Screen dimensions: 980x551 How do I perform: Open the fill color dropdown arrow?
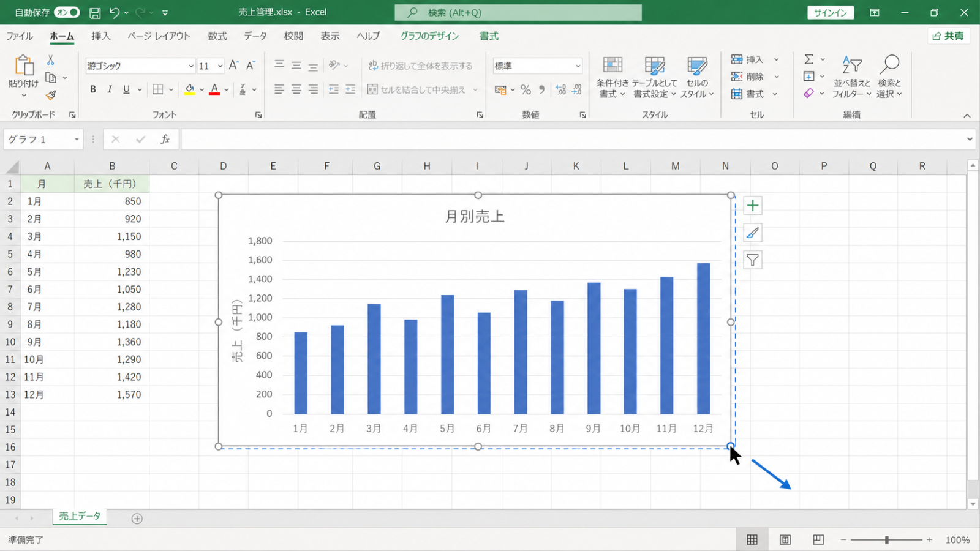[x=202, y=89]
